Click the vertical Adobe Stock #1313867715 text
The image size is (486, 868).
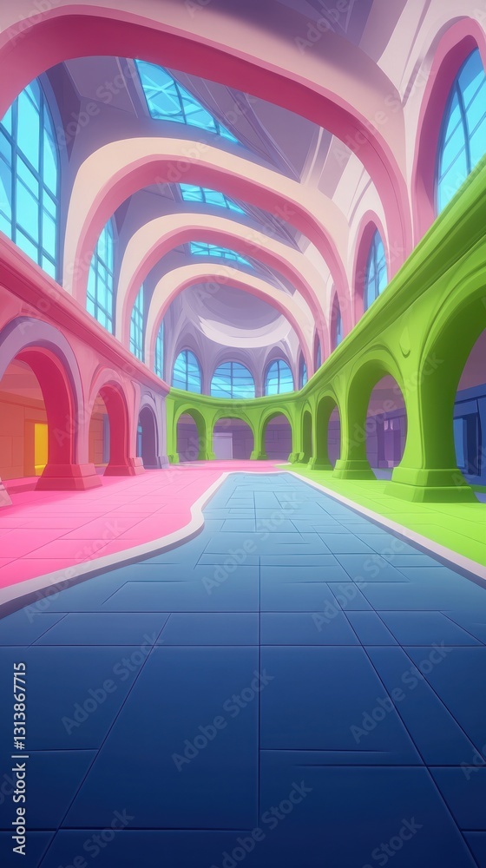pyautogui.click(x=19, y=759)
